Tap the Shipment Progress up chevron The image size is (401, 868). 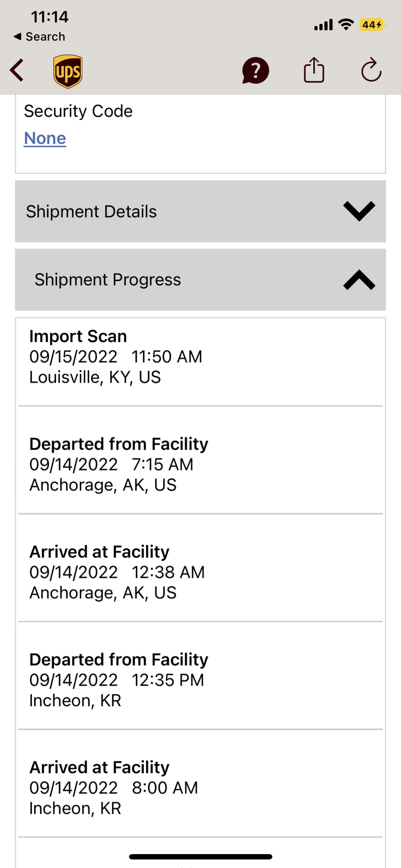(359, 280)
